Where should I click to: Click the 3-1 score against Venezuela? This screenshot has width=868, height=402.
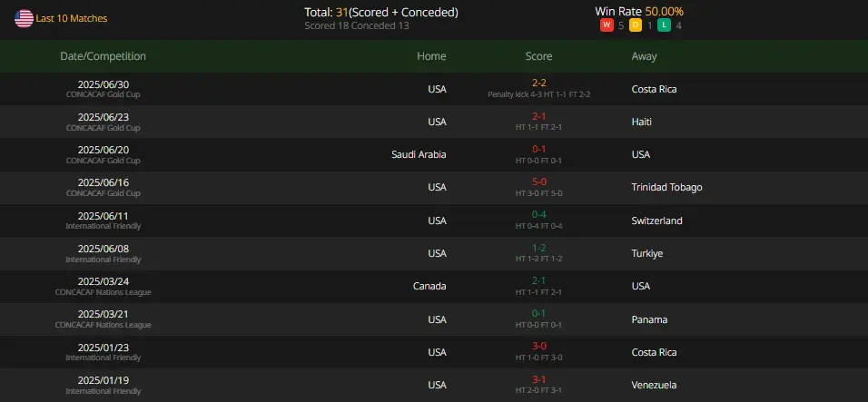539,379
